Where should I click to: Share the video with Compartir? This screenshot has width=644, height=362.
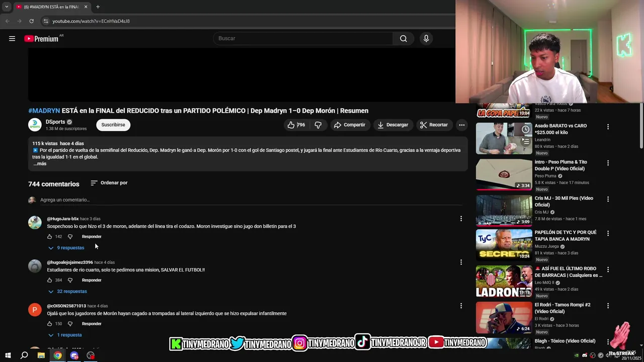coord(350,125)
